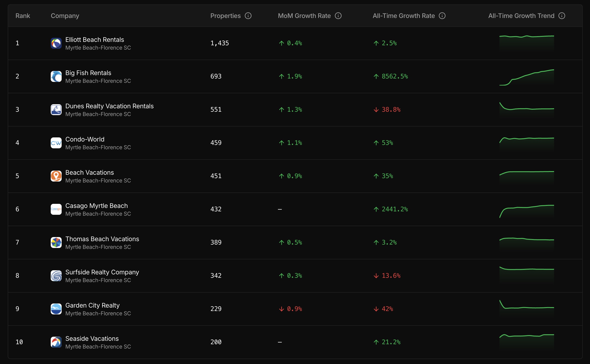Click the 1,435 properties value

[220, 43]
